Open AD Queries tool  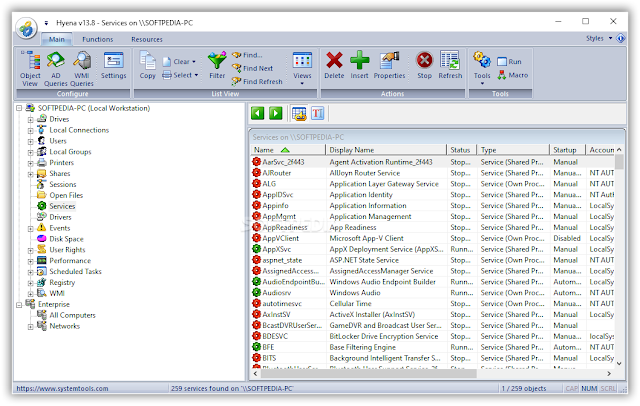56,69
